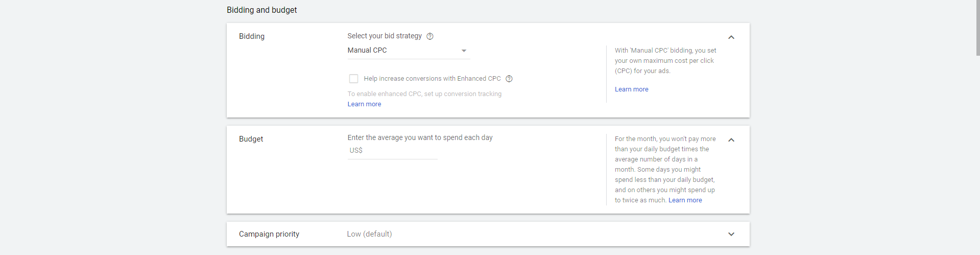Viewport: 980px width, 255px height.
Task: Open the Manual CPC bid strategy dropdown
Action: [408, 51]
